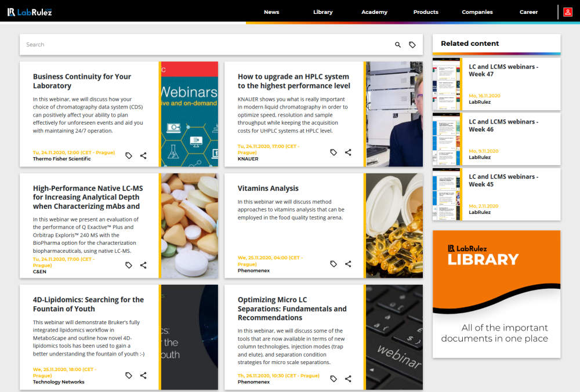Click Thermo Fisher Scientific company name
The height and width of the screenshot is (392, 580).
click(62, 159)
